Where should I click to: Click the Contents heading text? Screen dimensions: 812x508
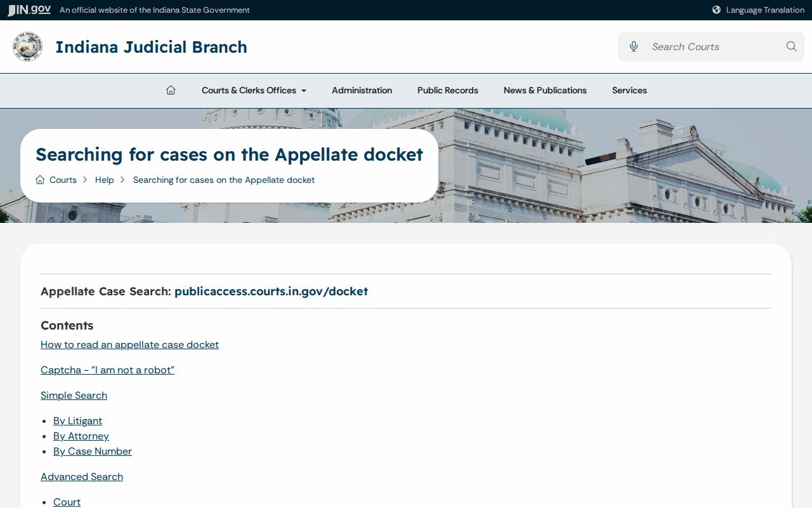(67, 325)
